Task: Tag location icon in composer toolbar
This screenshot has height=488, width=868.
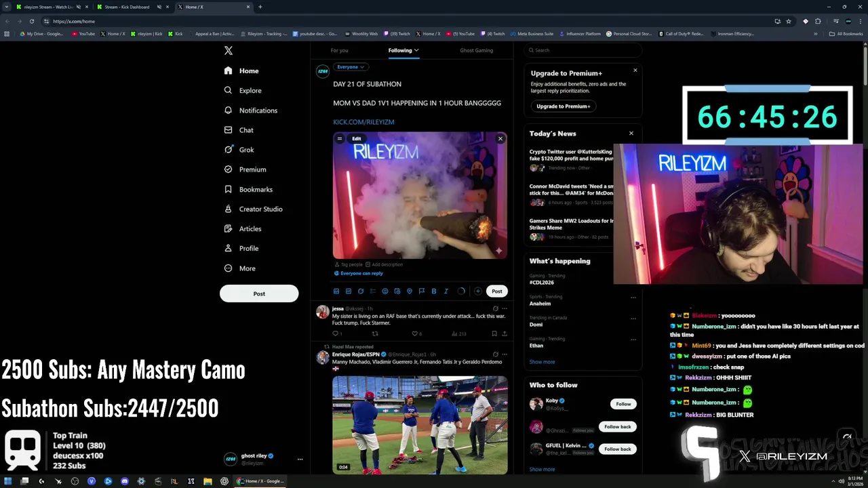Action: 410,291
